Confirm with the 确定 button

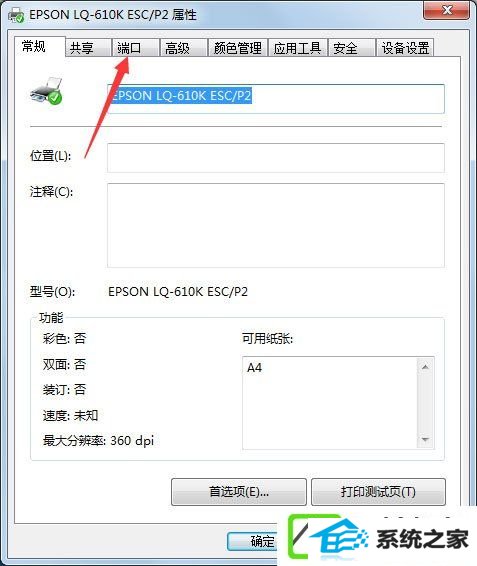[253, 541]
